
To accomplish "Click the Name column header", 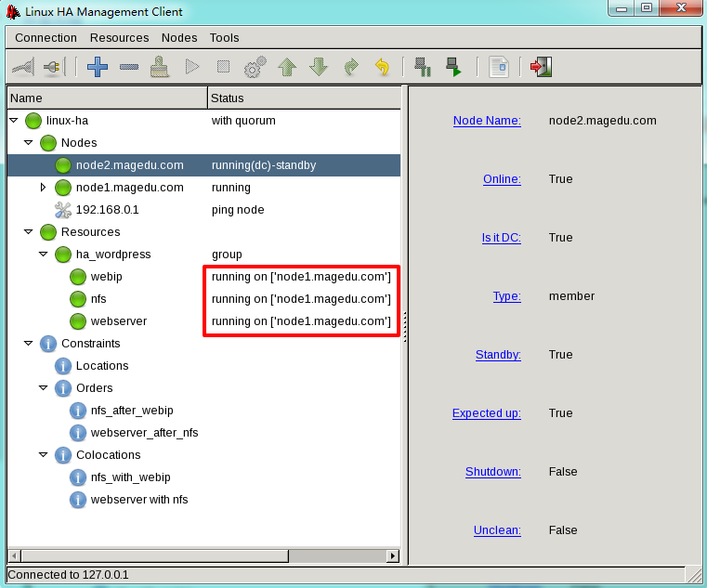I will [x=108, y=98].
